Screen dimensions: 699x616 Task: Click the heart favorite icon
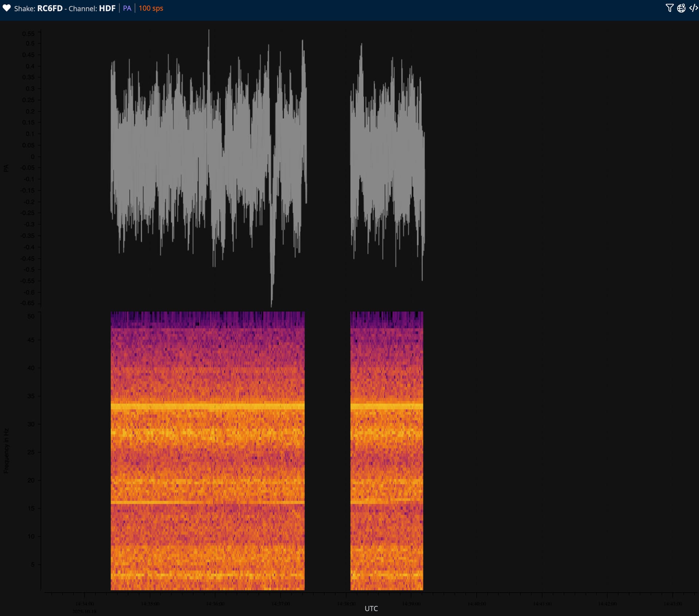pos(7,8)
